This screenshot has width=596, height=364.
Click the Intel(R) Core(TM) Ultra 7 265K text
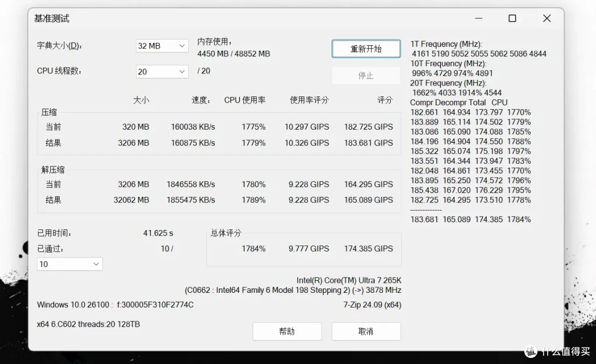pos(349,280)
